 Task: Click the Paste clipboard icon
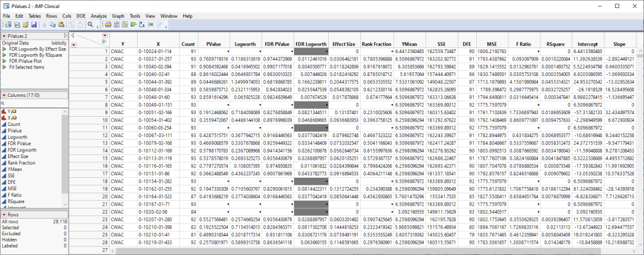61,25
